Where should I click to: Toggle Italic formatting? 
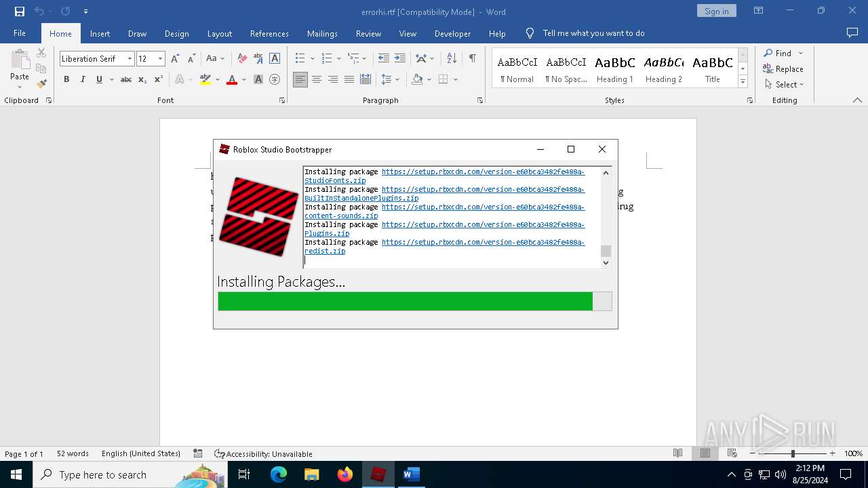point(83,79)
